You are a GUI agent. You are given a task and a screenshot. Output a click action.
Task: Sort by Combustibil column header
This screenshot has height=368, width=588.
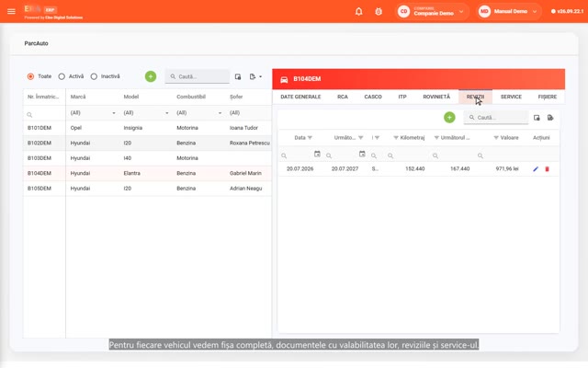coord(191,97)
